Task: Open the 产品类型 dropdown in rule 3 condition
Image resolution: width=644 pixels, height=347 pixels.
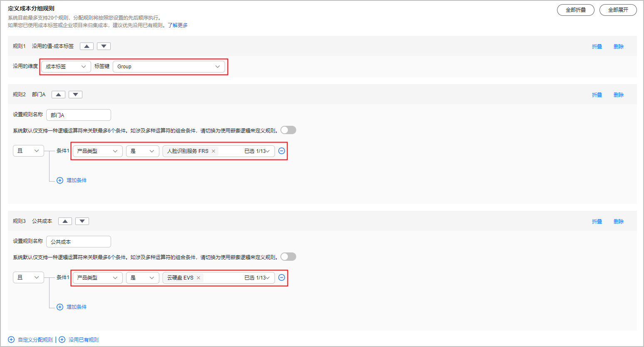Action: [97, 278]
